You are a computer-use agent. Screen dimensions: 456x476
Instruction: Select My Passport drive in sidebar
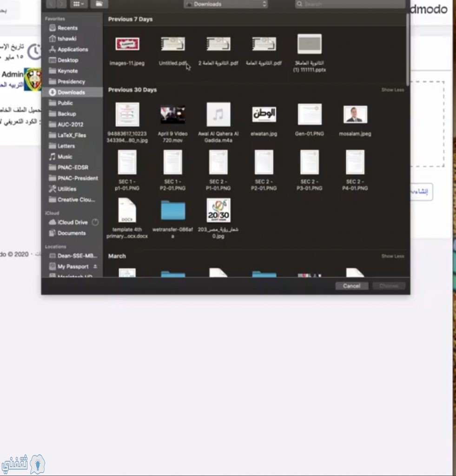73,266
